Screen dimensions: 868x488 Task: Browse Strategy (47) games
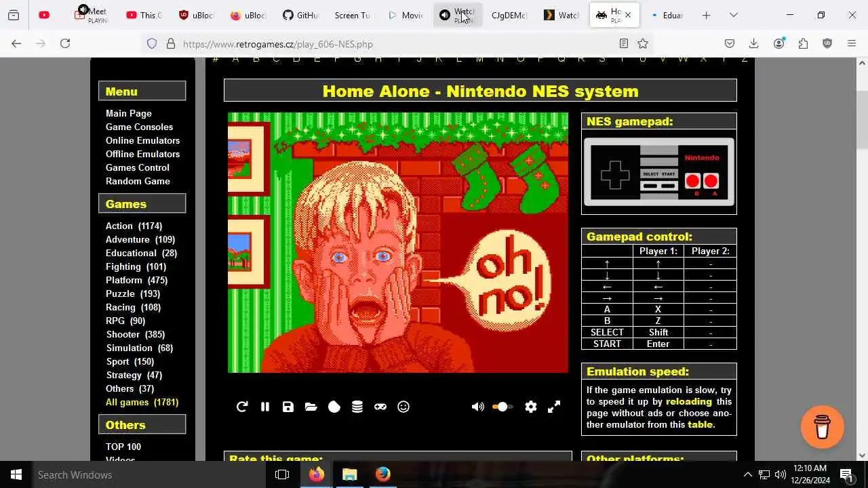click(134, 375)
